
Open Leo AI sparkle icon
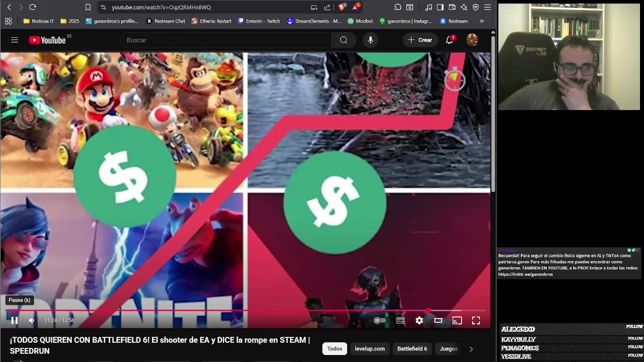tap(464, 7)
